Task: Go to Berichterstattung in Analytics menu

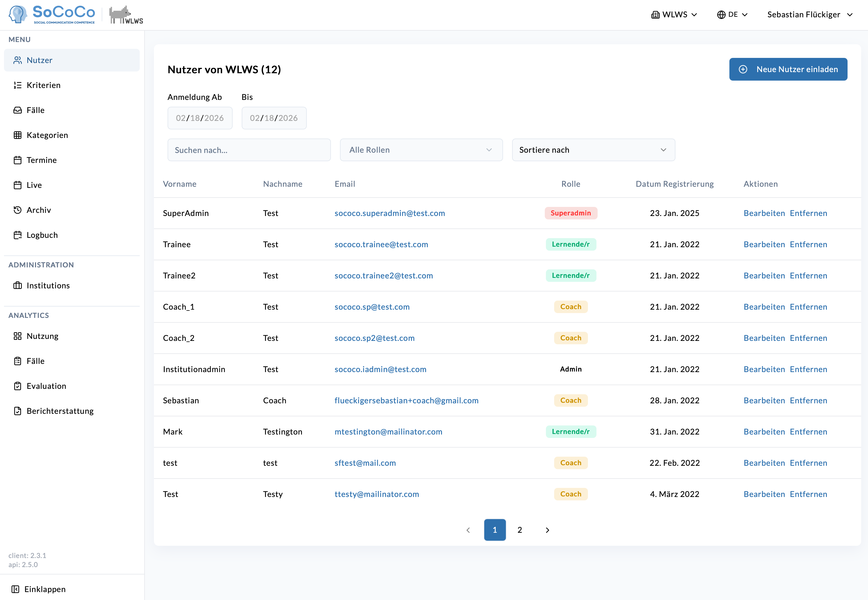Action: coord(60,411)
